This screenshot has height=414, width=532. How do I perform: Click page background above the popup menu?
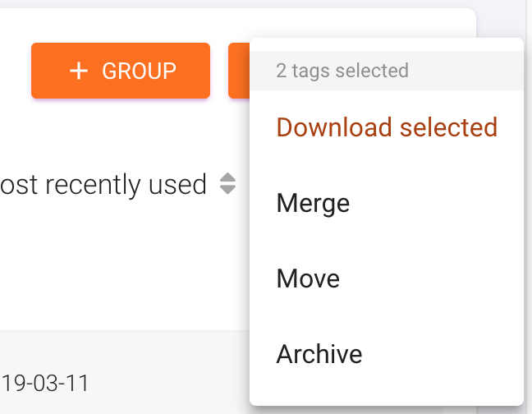click(369, 18)
